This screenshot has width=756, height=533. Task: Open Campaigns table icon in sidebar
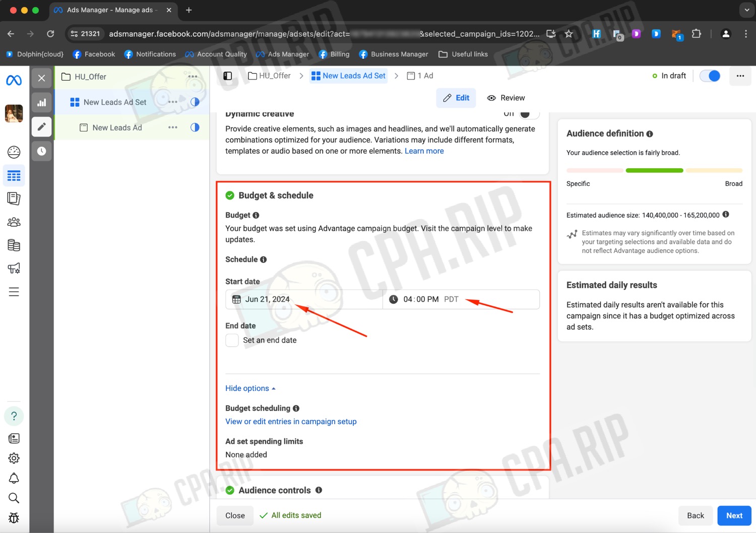coord(14,176)
